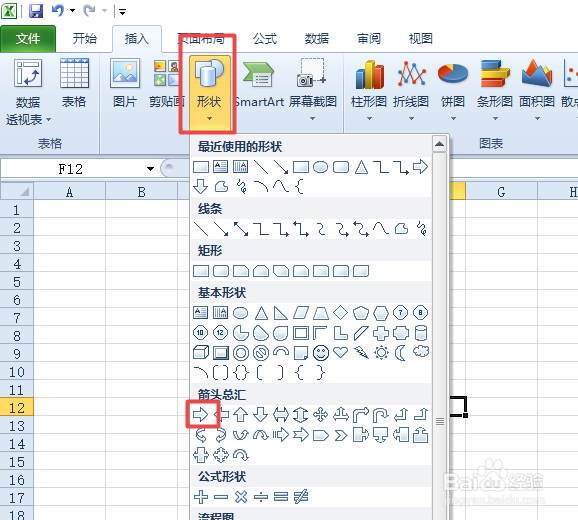
Task: Click the Save icon in quick access toolbar
Action: point(36,11)
